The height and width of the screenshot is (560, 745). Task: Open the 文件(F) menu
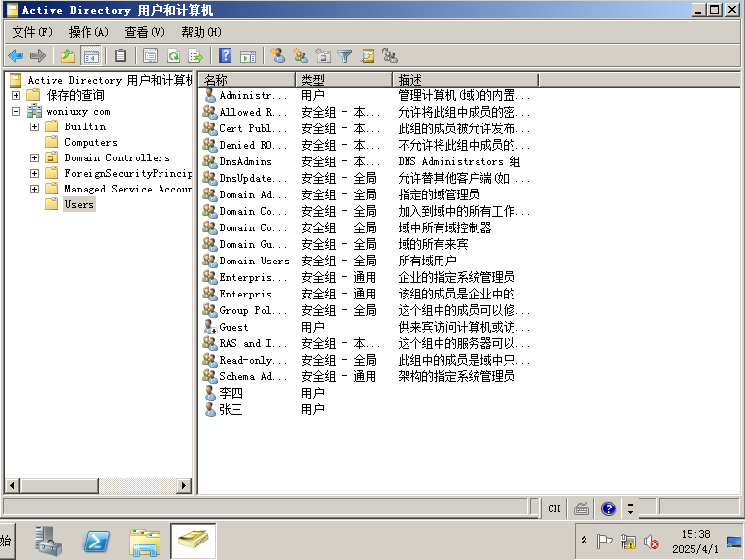pyautogui.click(x=32, y=32)
